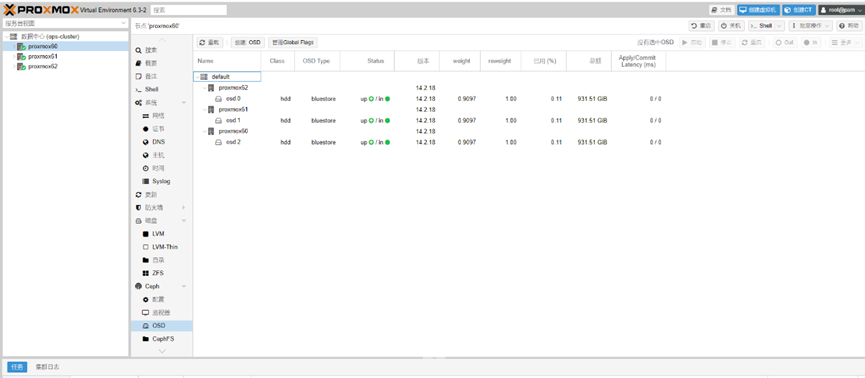This screenshot has width=865, height=378.
Task: Open the CephFS page
Action: point(163,339)
